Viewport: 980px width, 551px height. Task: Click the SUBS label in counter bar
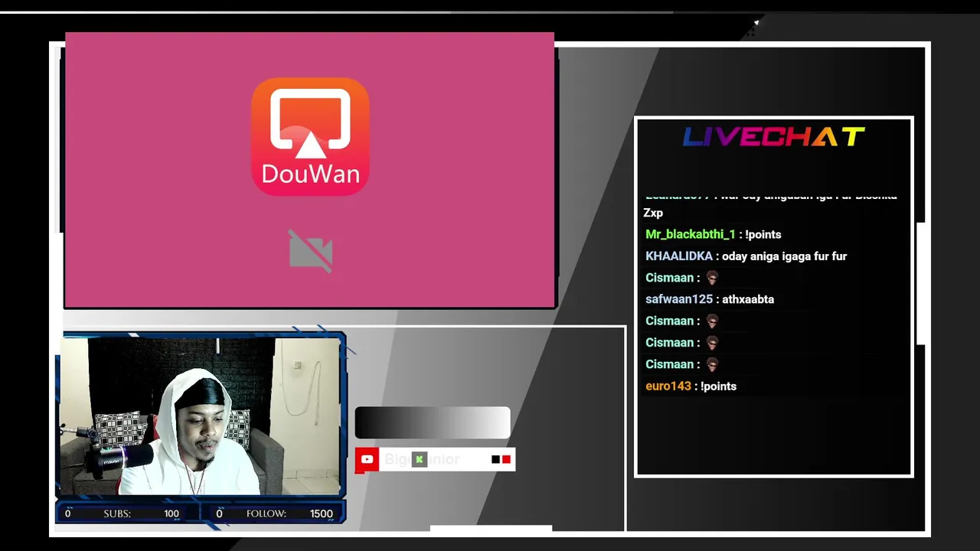117,514
